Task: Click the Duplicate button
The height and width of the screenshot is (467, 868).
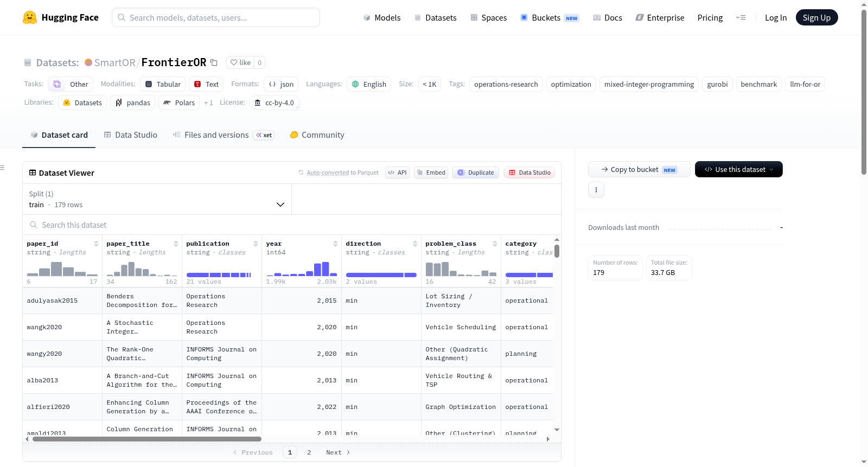Action: click(476, 172)
